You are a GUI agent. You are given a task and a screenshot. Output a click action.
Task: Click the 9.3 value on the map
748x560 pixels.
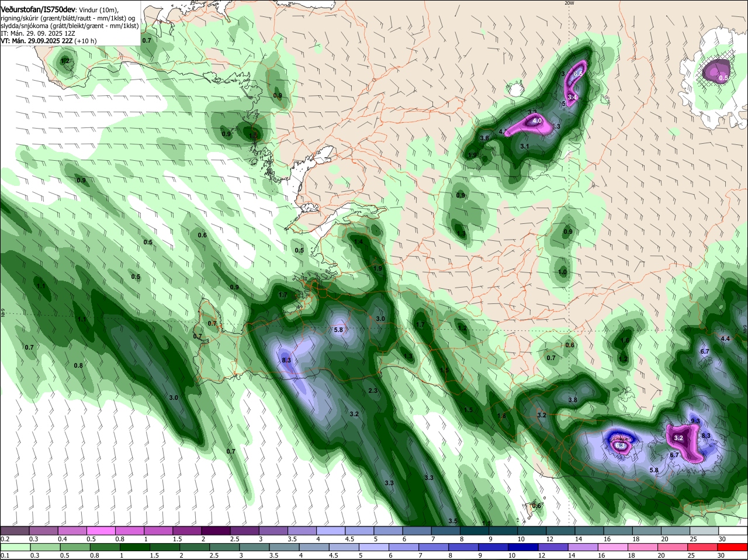[695, 421]
